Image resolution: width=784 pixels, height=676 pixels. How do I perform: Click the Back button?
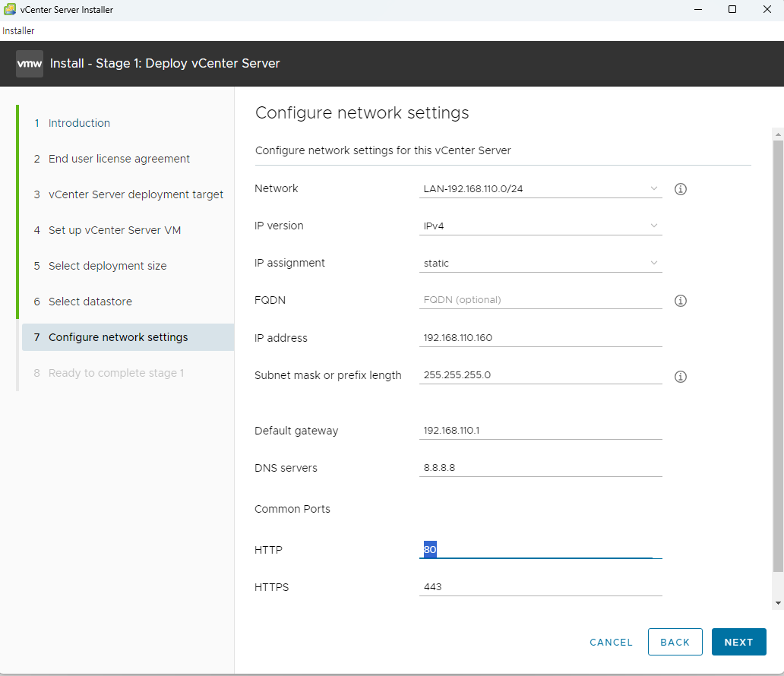click(675, 642)
